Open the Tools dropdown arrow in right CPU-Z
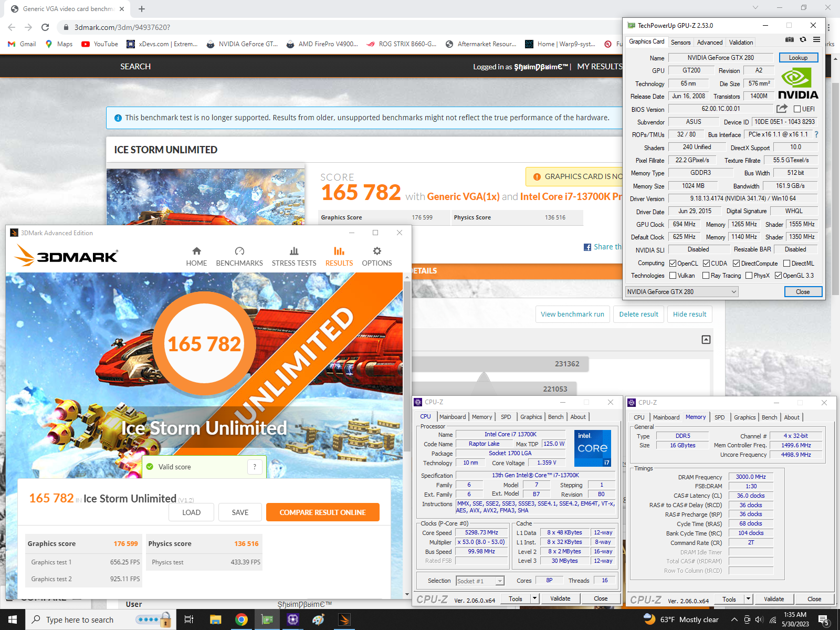The width and height of the screenshot is (840, 630). pyautogui.click(x=748, y=599)
